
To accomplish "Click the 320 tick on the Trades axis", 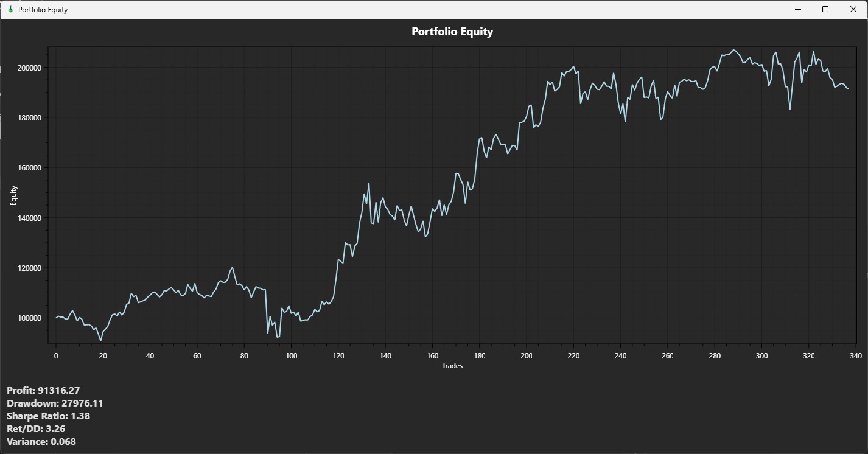I will 809,356.
